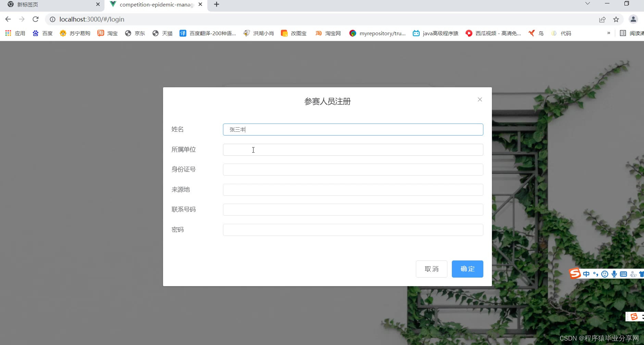Open the 改图宝 bookmark
Image resolution: width=644 pixels, height=345 pixels.
pyautogui.click(x=294, y=33)
